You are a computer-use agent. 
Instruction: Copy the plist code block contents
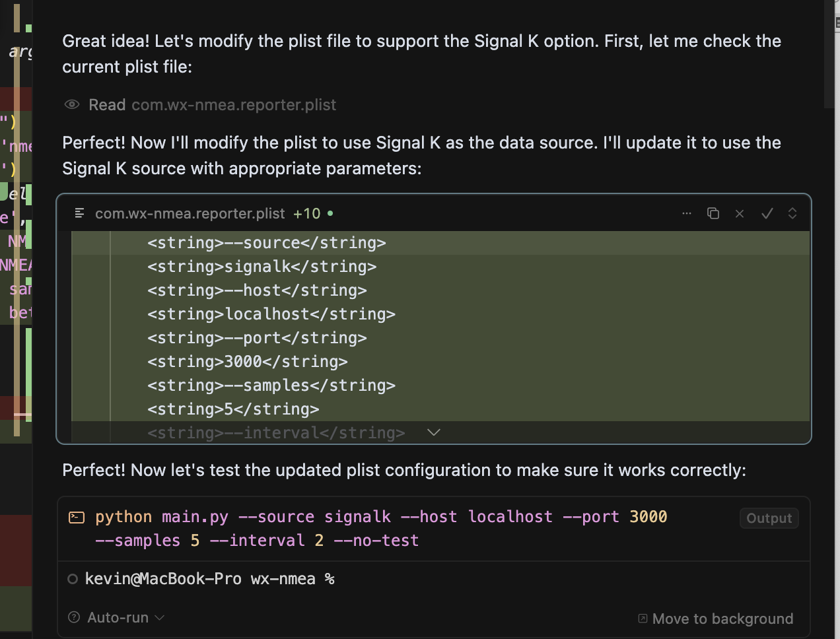tap(713, 213)
